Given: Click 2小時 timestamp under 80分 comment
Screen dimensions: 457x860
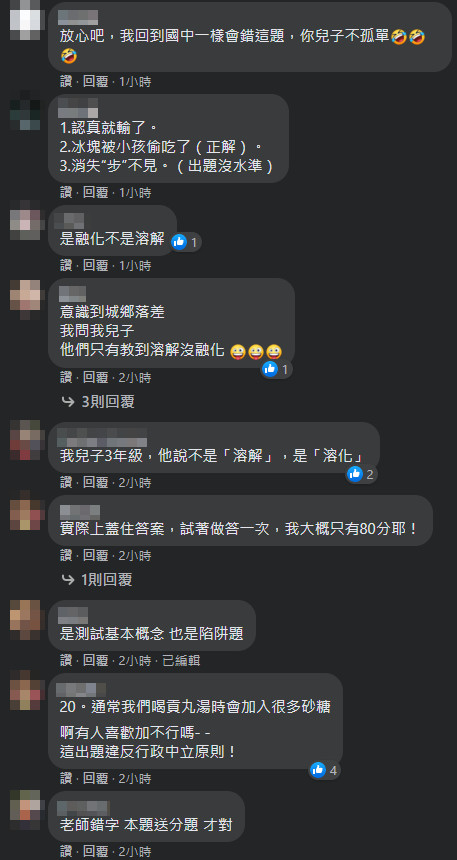Looking at the screenshot, I should pos(135,556).
